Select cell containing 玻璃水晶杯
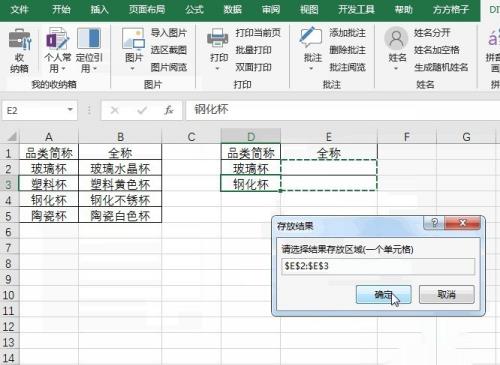The image size is (500, 365). [x=120, y=169]
